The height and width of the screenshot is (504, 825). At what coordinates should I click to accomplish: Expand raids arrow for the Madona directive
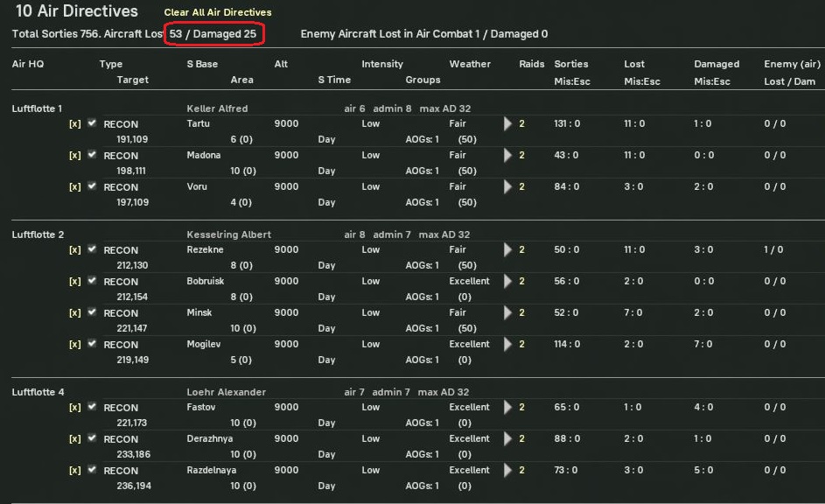pyautogui.click(x=508, y=156)
